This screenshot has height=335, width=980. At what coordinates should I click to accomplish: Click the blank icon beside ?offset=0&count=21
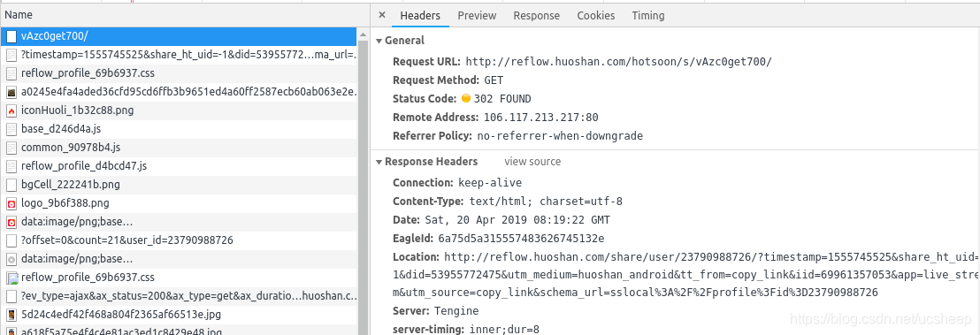point(11,240)
